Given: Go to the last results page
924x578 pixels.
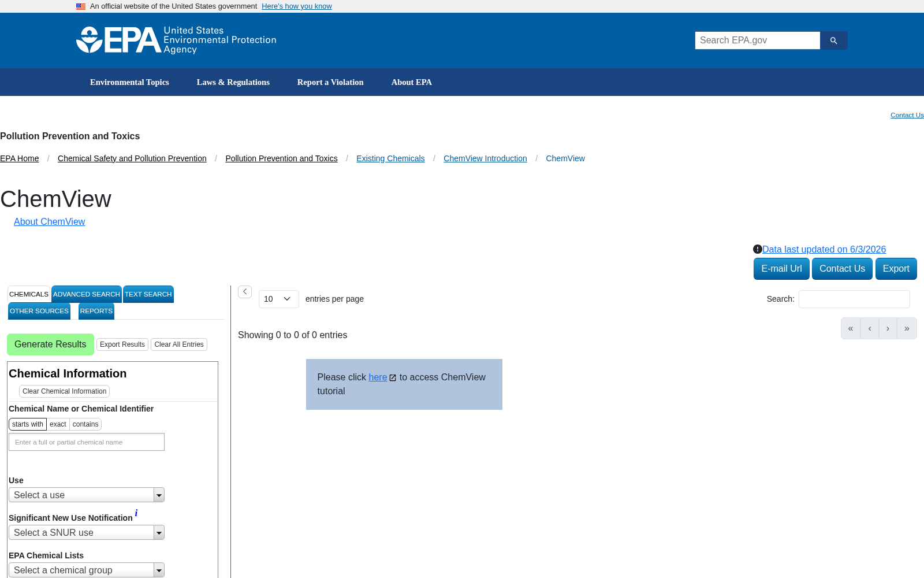Looking at the screenshot, I should pyautogui.click(x=907, y=328).
